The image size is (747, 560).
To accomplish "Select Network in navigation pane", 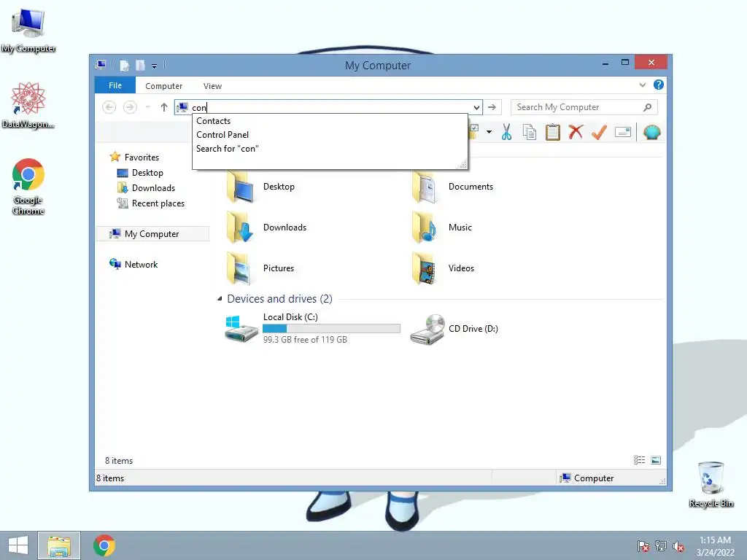I will coord(141,264).
